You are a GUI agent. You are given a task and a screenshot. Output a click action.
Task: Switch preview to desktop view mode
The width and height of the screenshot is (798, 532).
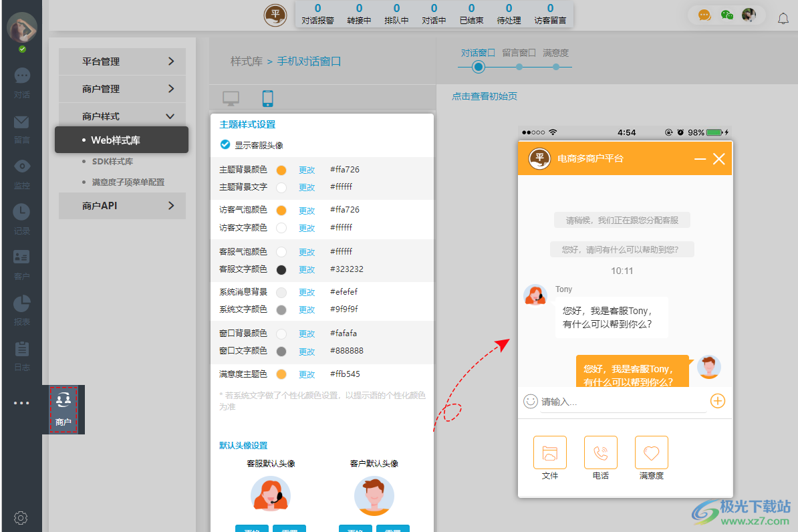pyautogui.click(x=230, y=97)
